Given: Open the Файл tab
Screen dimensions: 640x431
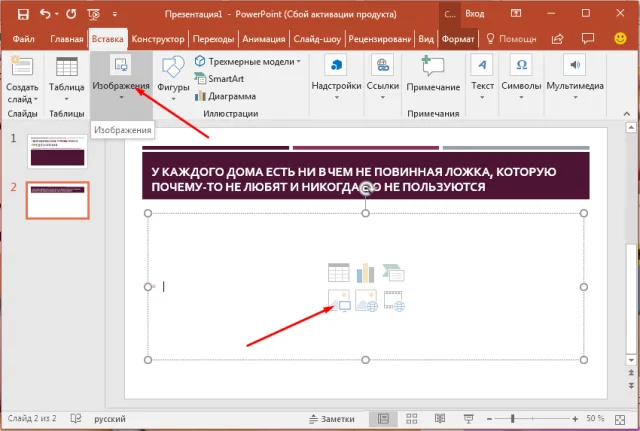Looking at the screenshot, I should pos(24,39).
